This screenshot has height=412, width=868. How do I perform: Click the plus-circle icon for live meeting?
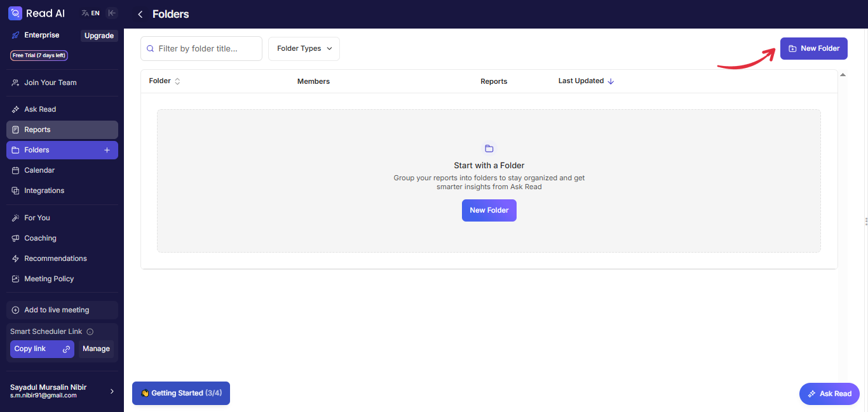[15, 310]
